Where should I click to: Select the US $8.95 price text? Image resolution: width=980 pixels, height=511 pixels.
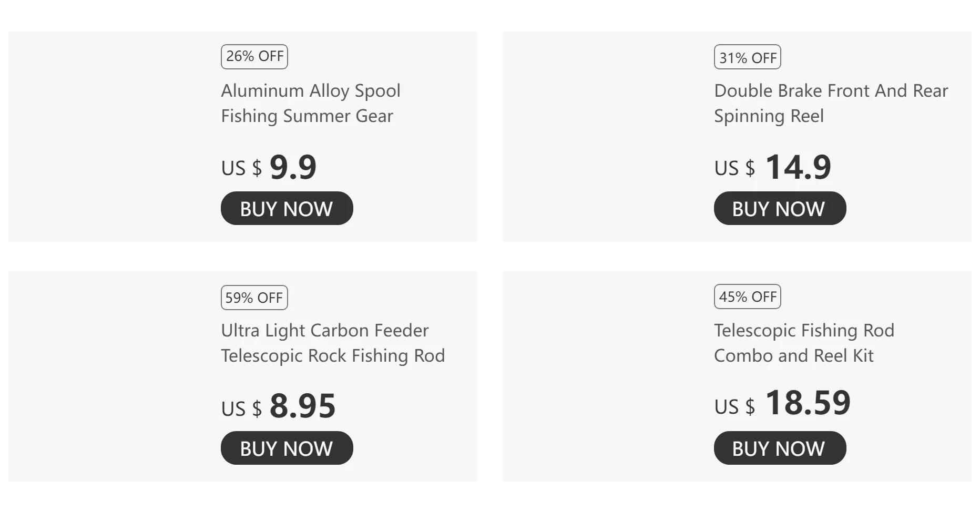[x=278, y=406]
